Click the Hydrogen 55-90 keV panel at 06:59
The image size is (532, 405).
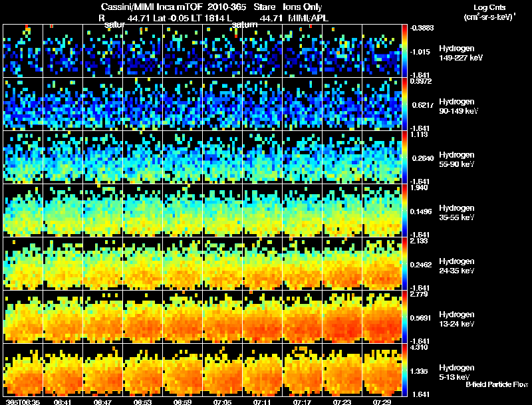point(182,157)
